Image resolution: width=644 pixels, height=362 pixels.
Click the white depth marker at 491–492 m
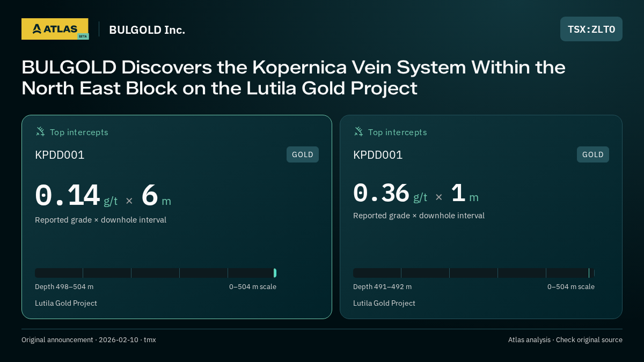coord(589,273)
